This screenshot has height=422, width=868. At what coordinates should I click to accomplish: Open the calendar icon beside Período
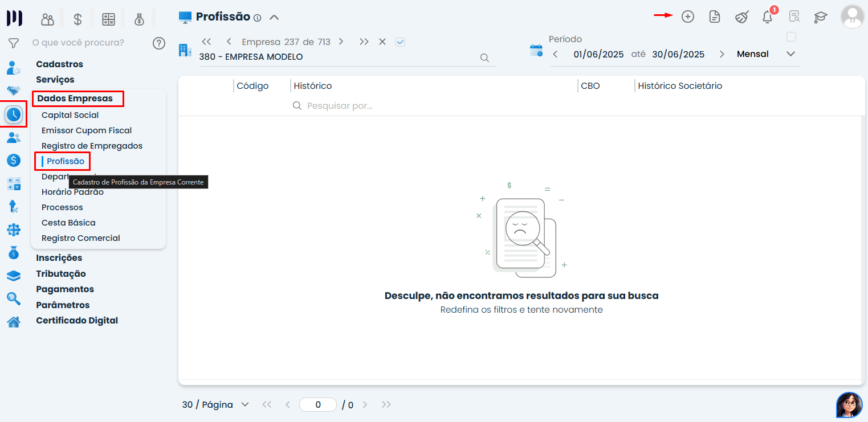[536, 50]
